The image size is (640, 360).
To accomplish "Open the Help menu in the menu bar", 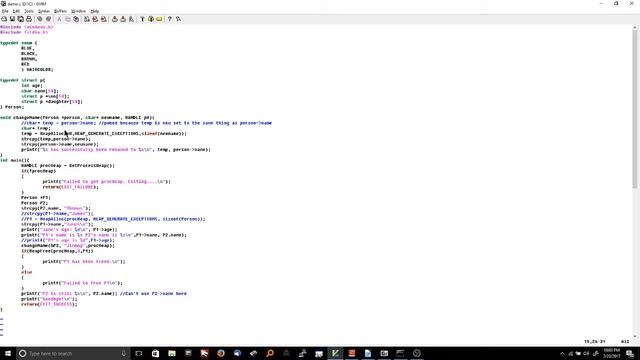I will point(94,11).
